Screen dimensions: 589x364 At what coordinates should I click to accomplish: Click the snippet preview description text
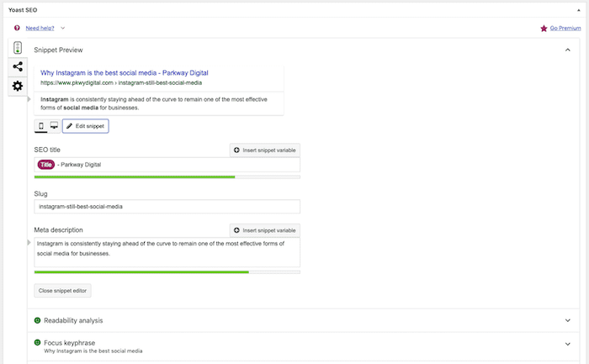(154, 103)
